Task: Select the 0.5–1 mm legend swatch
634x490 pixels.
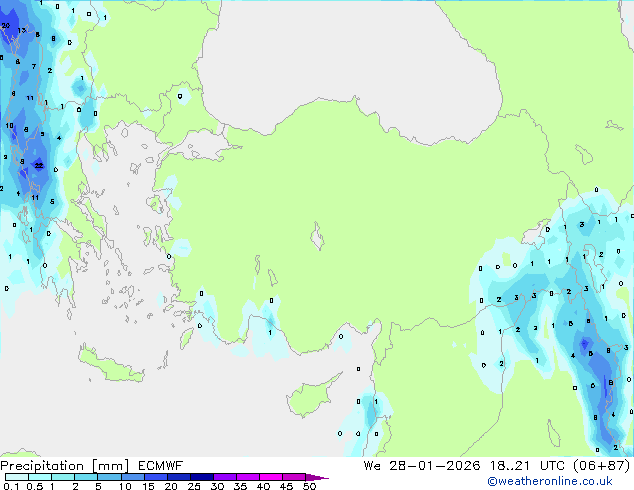Action: (40, 477)
